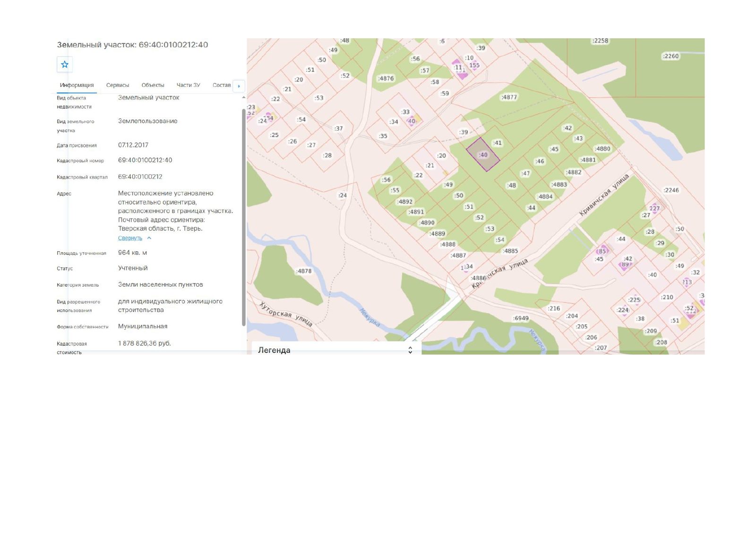Click the date value 07.12.2017
The height and width of the screenshot is (534, 756).
pos(133,145)
